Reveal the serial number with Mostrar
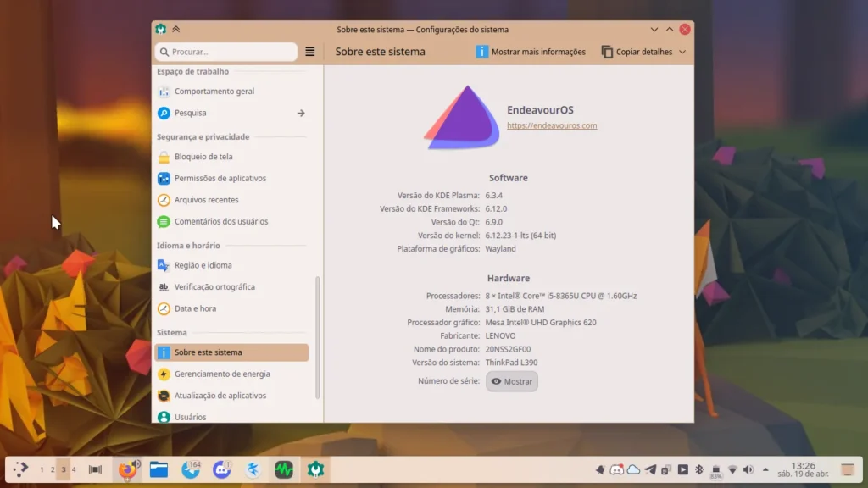Screen dimensions: 868x488 click(511, 381)
